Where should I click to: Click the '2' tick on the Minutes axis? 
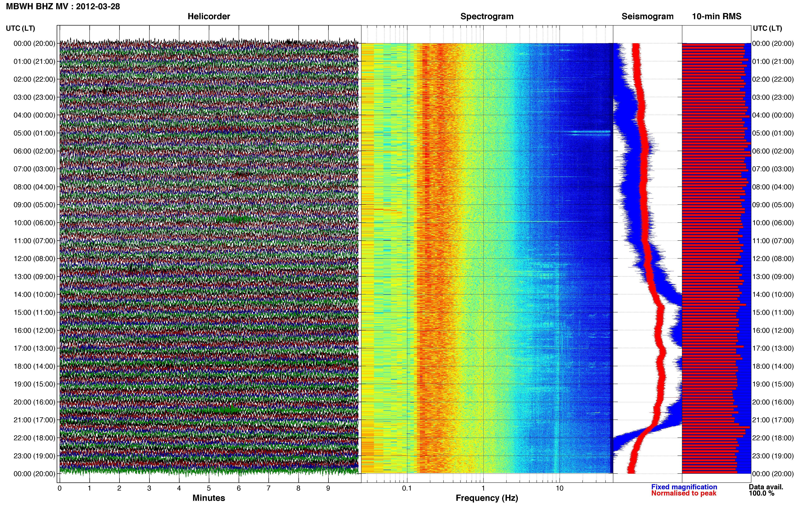[119, 488]
